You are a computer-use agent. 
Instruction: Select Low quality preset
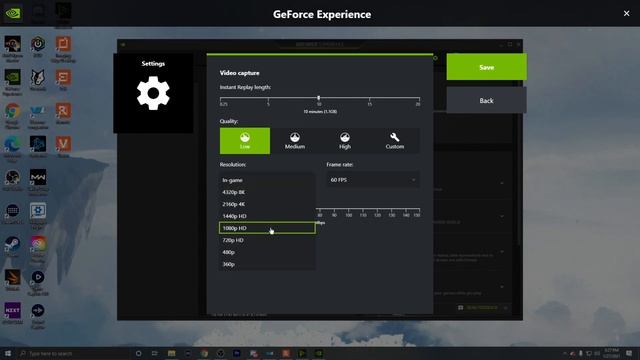(245, 141)
